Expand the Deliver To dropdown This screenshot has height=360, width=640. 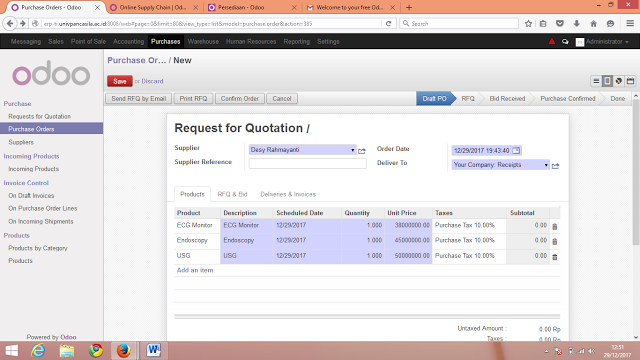pos(546,165)
